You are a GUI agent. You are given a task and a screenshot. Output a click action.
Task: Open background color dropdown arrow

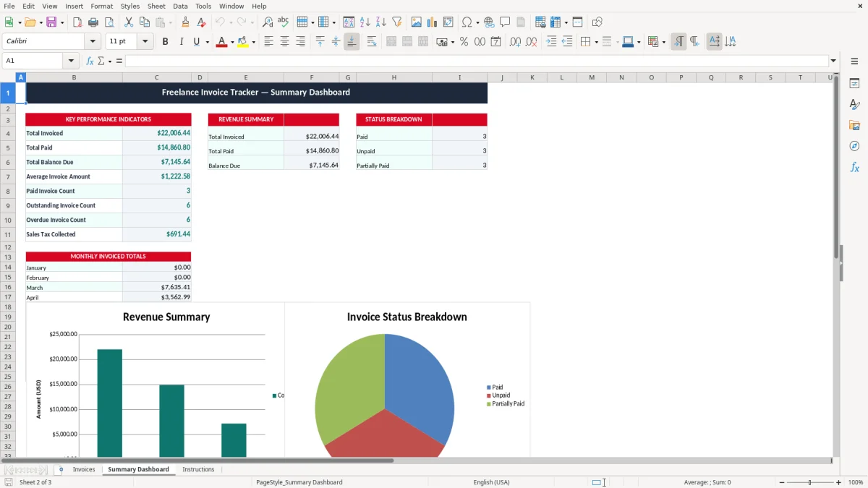point(253,42)
